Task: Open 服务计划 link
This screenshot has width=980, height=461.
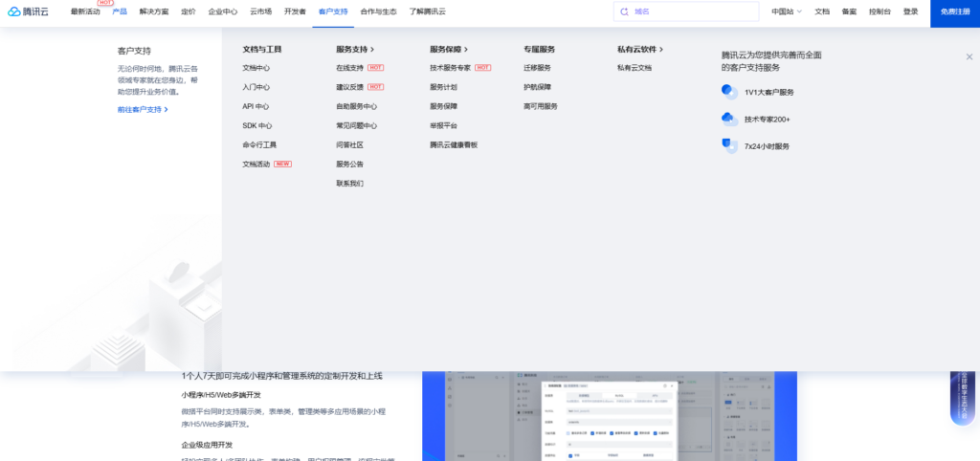Action: (444, 87)
